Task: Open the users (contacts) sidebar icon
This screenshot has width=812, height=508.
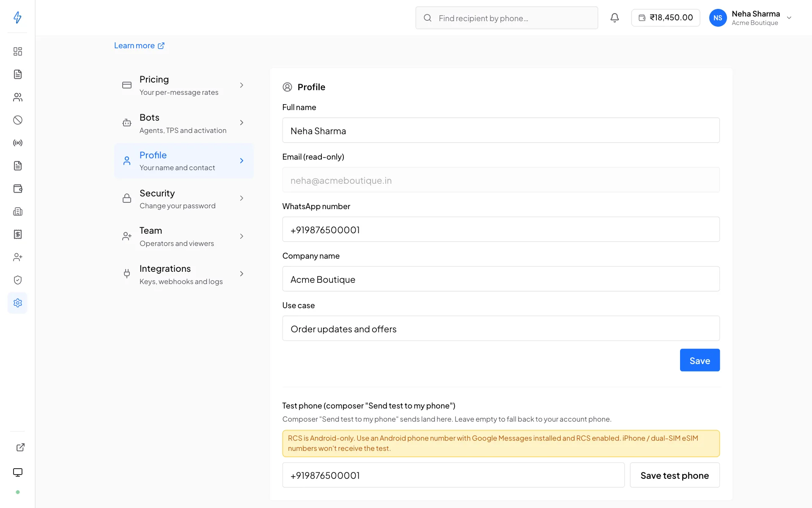Action: 17,97
